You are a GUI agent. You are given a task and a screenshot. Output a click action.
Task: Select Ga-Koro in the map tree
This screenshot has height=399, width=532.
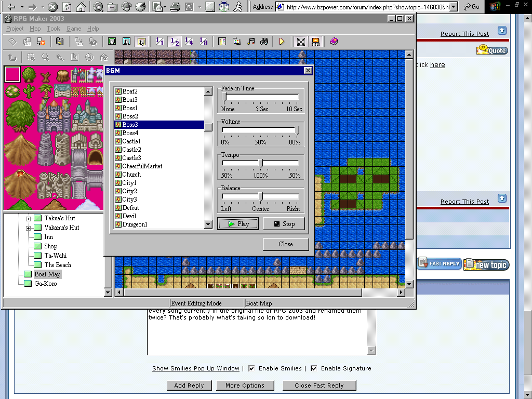[46, 284]
